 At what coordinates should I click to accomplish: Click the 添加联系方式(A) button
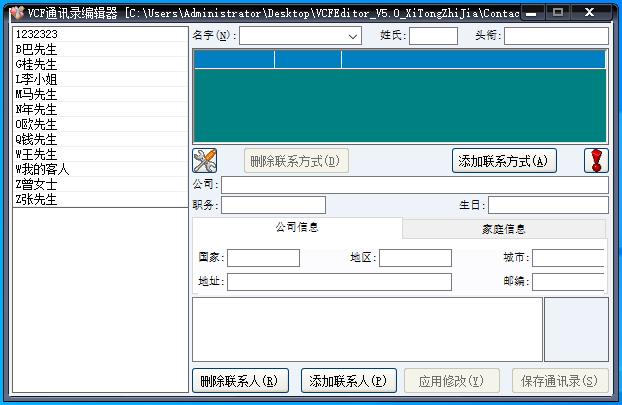[504, 161]
